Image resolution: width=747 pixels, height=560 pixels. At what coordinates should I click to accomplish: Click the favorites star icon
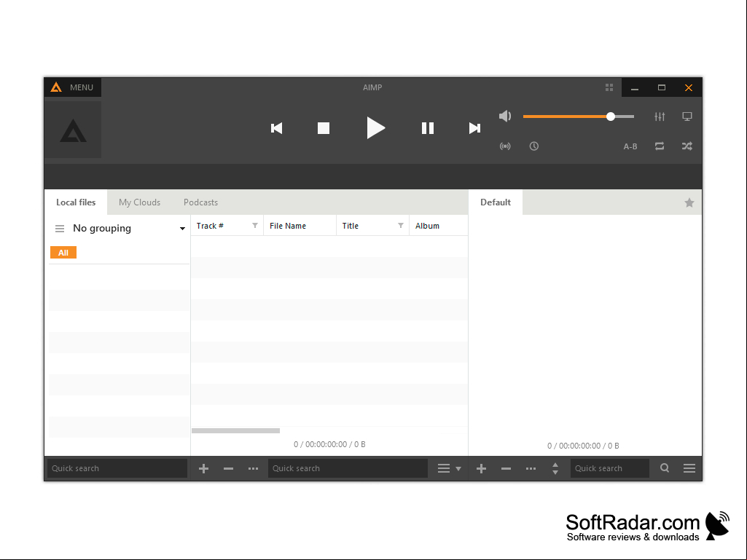689,203
